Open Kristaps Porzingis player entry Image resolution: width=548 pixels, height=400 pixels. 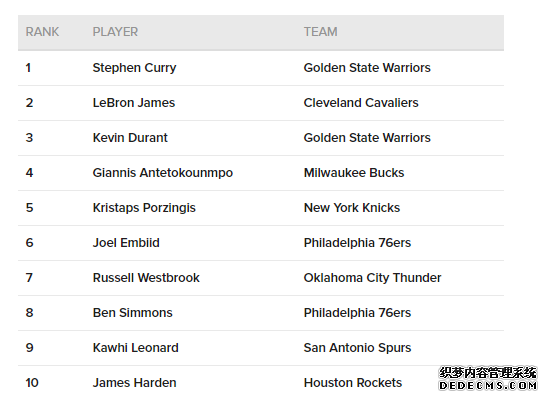coord(144,208)
